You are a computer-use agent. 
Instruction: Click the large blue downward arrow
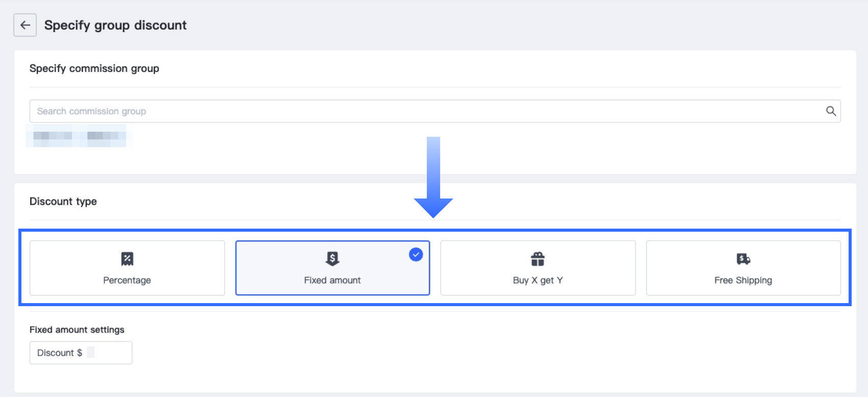pyautogui.click(x=433, y=179)
